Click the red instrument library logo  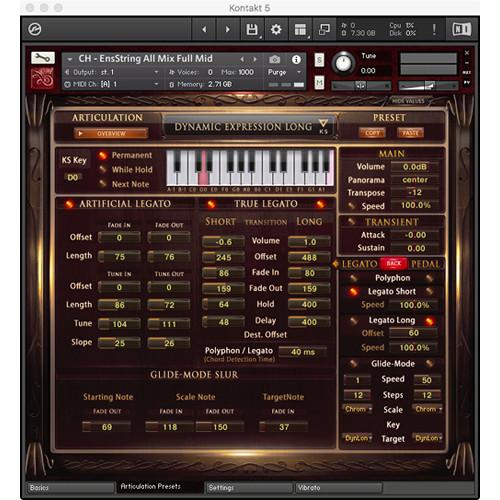42,78
